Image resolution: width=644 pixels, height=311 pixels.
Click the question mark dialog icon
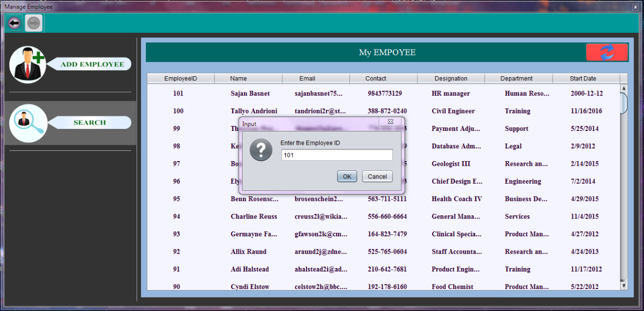pyautogui.click(x=261, y=149)
